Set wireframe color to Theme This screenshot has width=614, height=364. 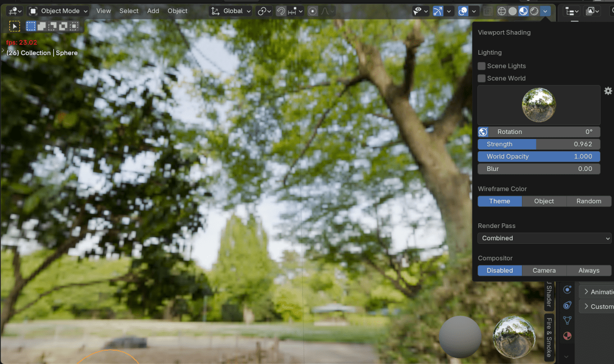point(500,201)
